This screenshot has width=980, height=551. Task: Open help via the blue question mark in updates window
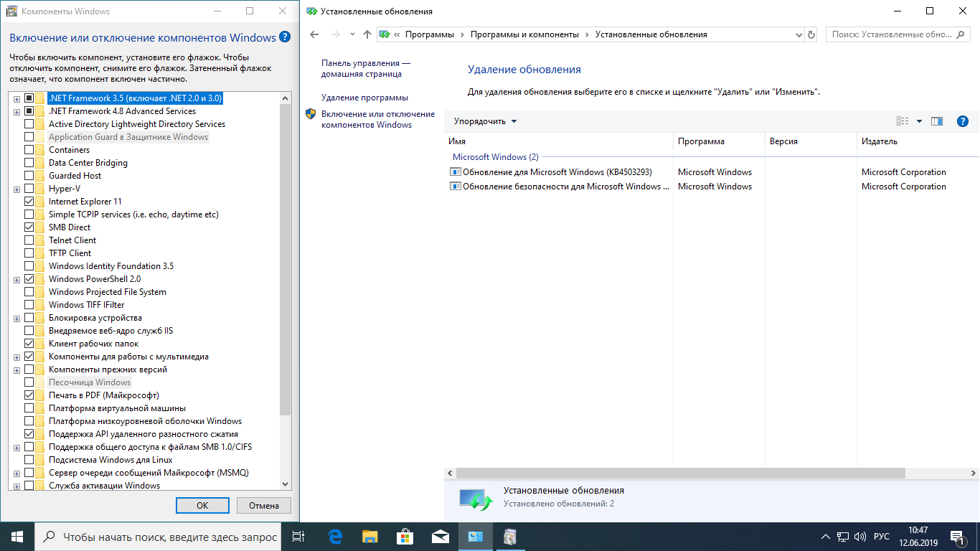pos(963,121)
